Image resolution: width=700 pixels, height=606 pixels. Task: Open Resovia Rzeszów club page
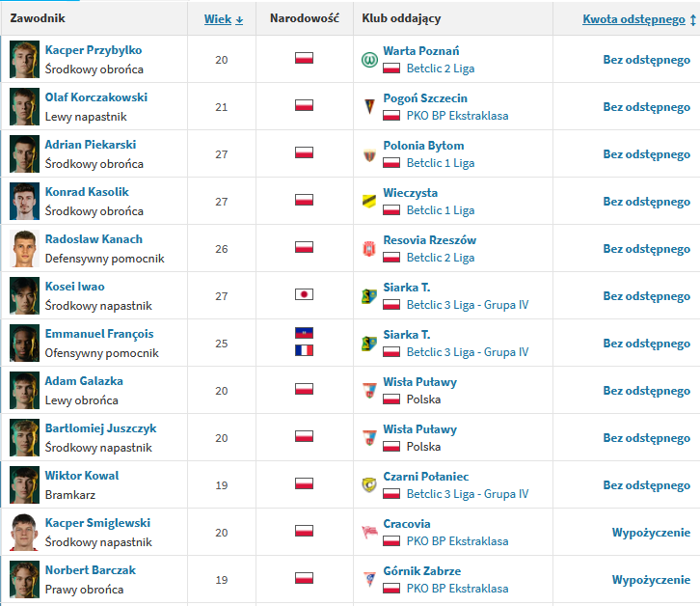pos(430,240)
